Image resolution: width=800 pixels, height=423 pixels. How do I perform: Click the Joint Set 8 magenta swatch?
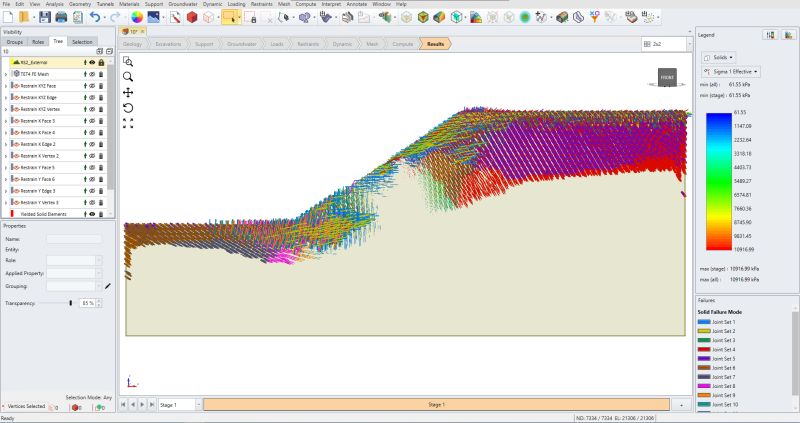[704, 386]
